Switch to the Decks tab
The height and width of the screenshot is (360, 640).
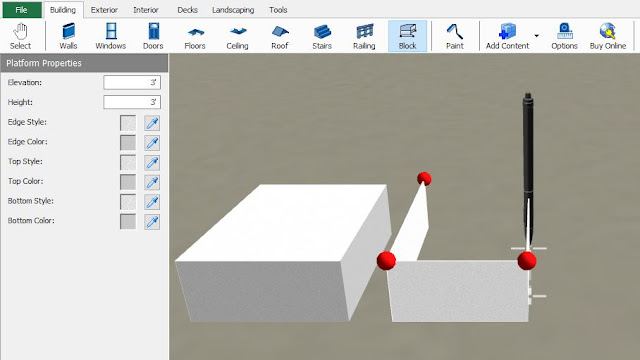pos(187,10)
